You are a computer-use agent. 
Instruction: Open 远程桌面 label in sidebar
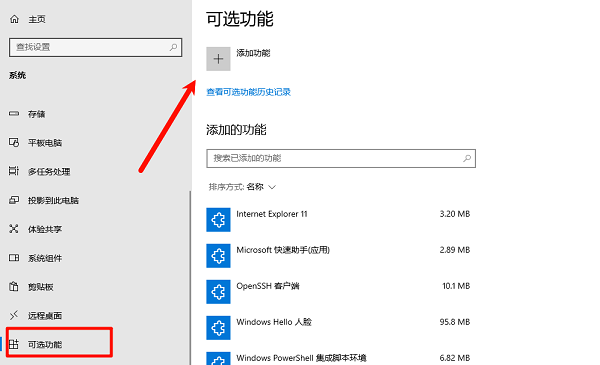click(45, 316)
